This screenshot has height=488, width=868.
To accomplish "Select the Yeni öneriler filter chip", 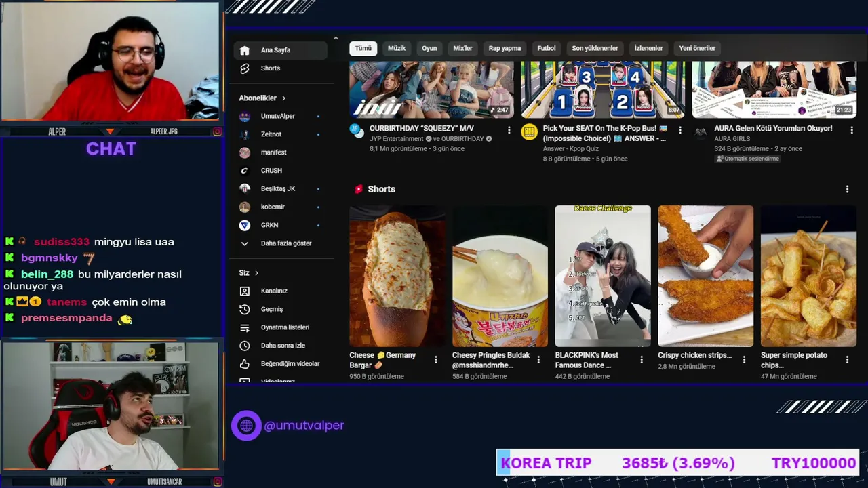I will pyautogui.click(x=697, y=48).
